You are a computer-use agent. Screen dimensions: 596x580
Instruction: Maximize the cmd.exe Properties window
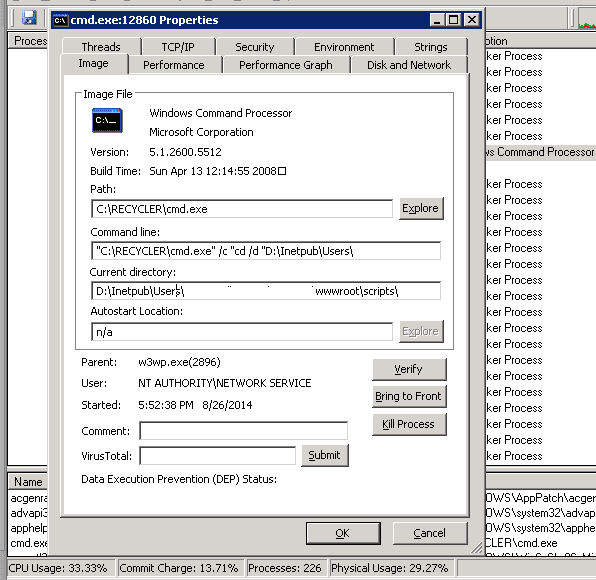click(x=454, y=19)
